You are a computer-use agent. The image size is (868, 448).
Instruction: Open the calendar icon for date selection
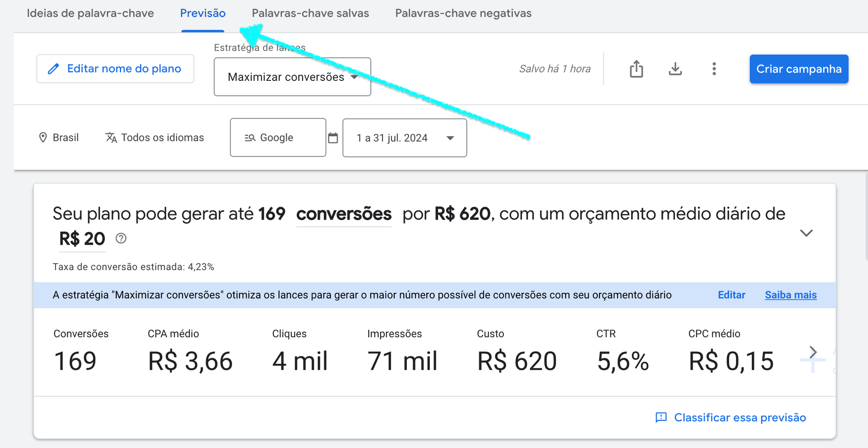(333, 138)
